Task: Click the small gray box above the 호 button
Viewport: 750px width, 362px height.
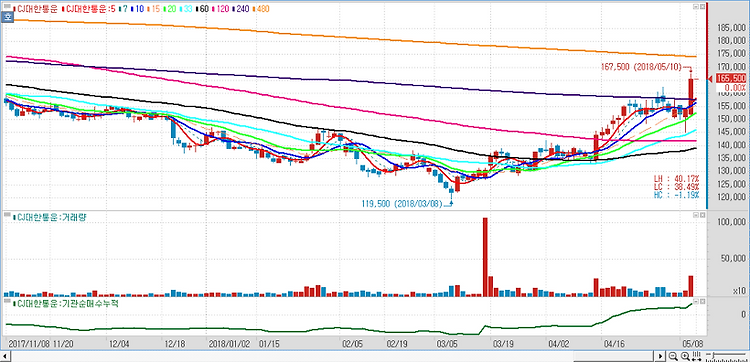Action: tap(7, 6)
